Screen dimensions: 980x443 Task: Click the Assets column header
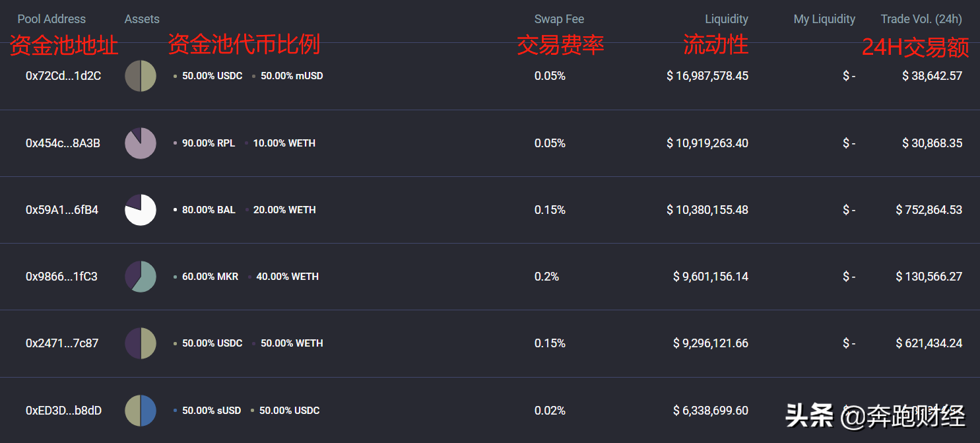point(142,18)
